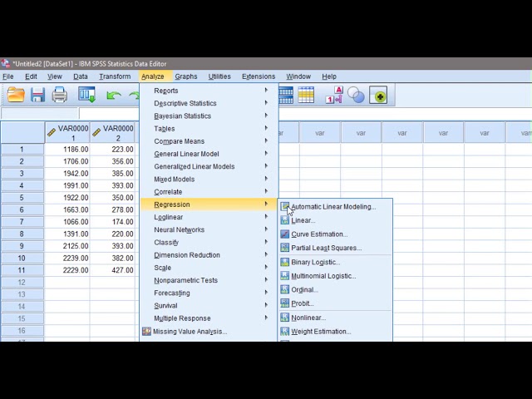Open the Transform menu
The height and width of the screenshot is (399, 532).
click(115, 76)
